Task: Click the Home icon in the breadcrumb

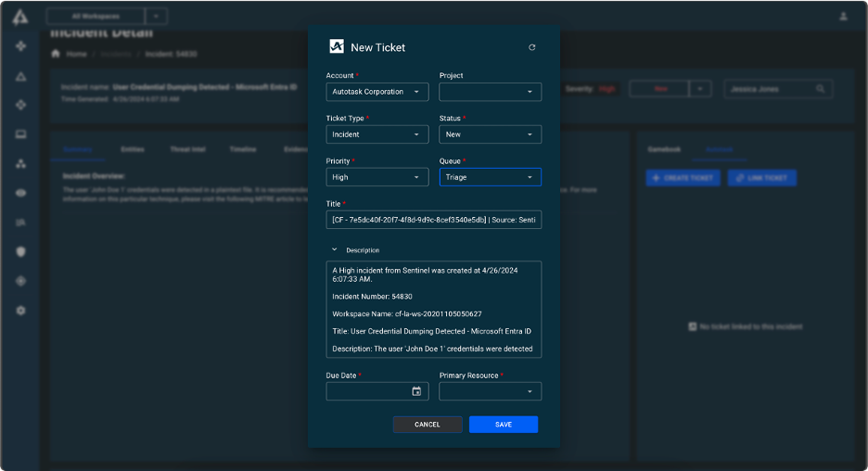Action: [x=56, y=54]
